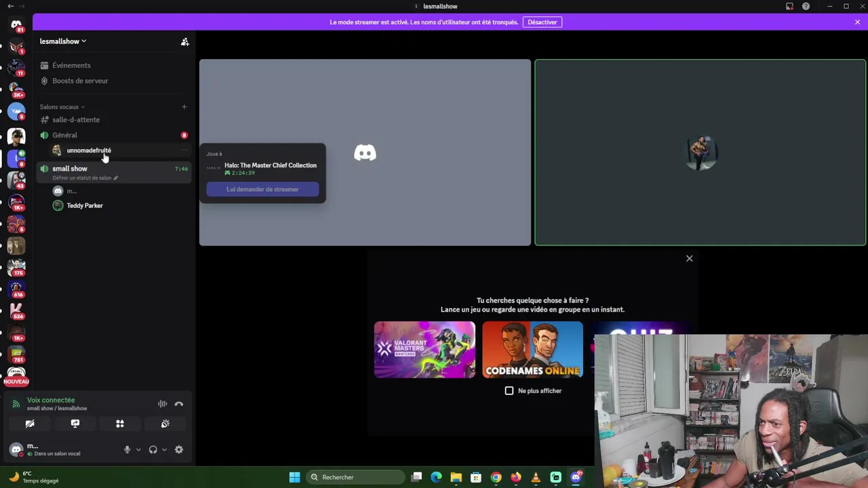Open noise suppression waveform icon

tap(163, 404)
